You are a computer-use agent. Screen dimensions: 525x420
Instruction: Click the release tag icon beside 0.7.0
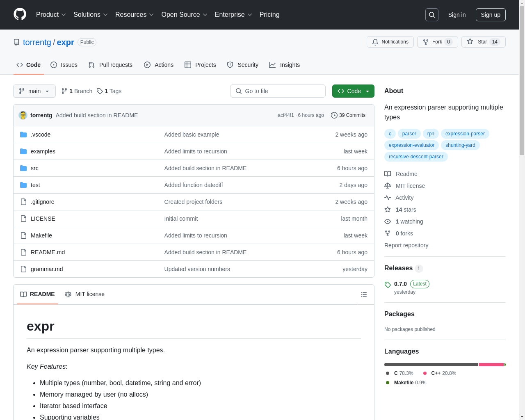tap(388, 285)
